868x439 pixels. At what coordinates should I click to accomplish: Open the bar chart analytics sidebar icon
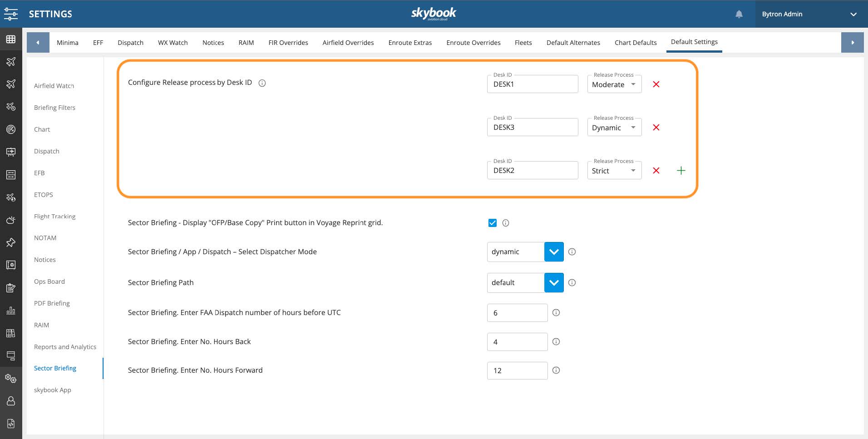tap(11, 311)
